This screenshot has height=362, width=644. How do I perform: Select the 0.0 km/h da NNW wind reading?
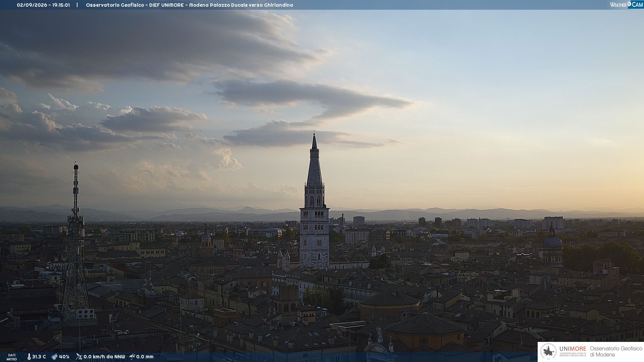[104, 357]
